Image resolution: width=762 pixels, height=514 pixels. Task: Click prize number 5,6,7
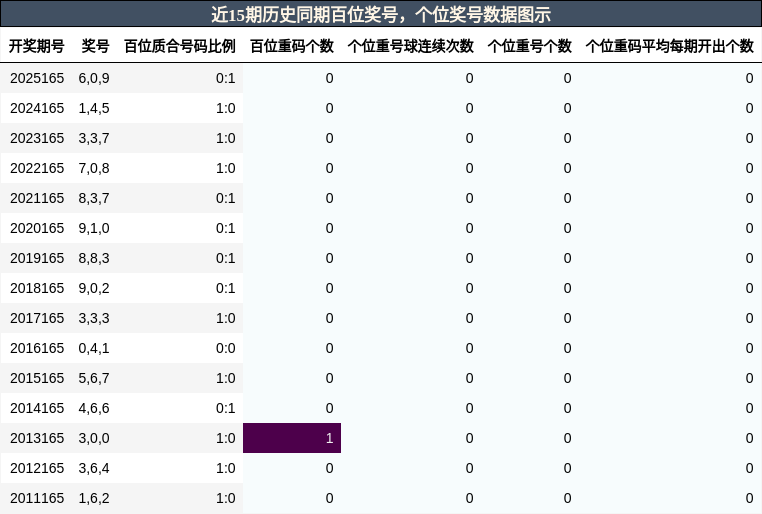pyautogui.click(x=94, y=378)
